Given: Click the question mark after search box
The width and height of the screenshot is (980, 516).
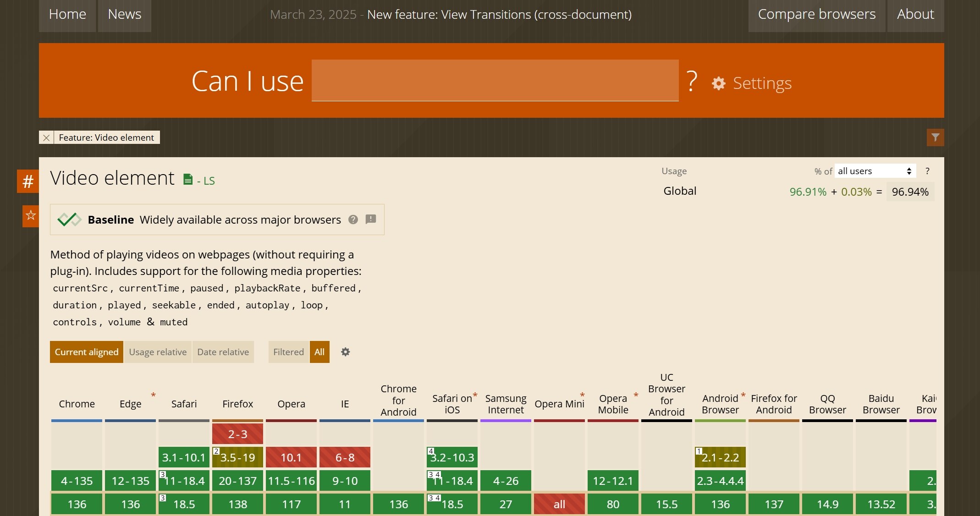Looking at the screenshot, I should point(692,81).
